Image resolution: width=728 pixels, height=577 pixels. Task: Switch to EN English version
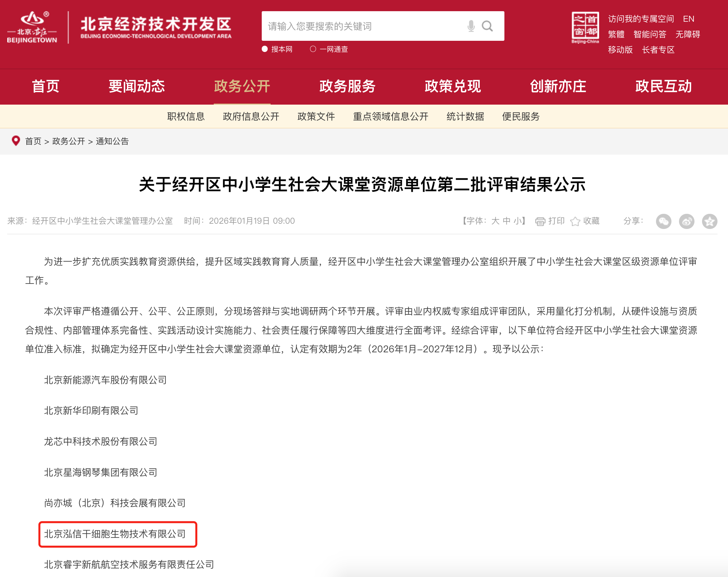(689, 19)
